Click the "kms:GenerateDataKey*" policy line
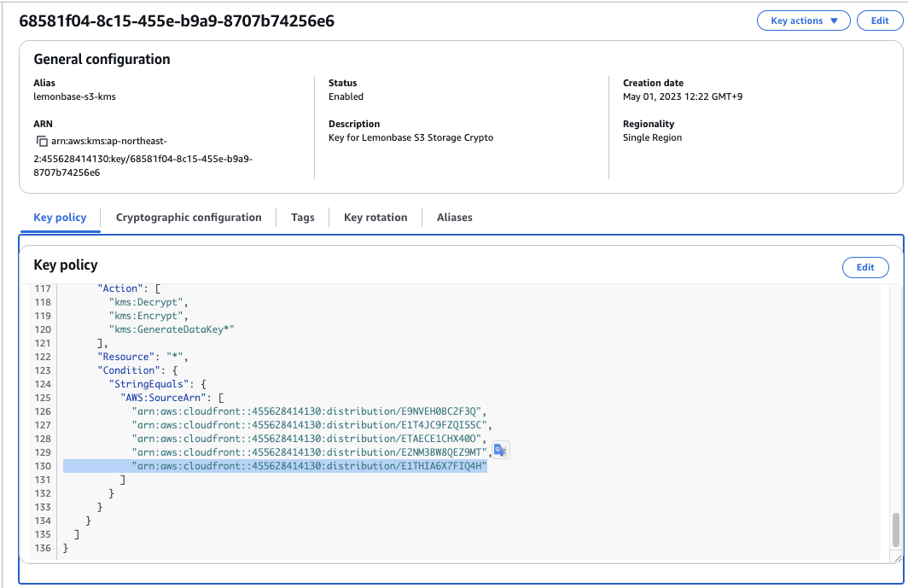This screenshot has width=908, height=588. (172, 329)
